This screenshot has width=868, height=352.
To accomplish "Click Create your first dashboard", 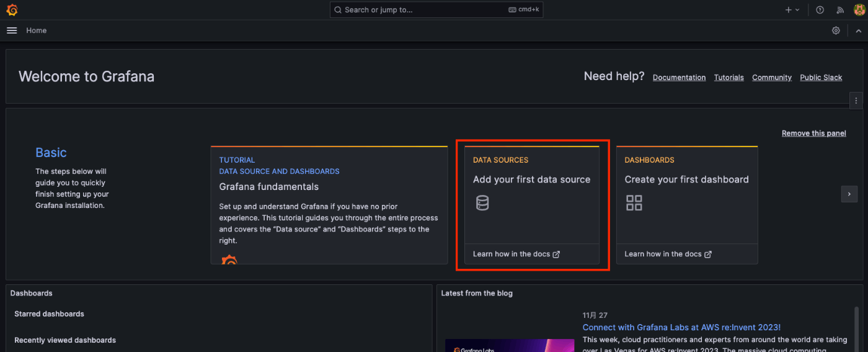I will [x=686, y=179].
